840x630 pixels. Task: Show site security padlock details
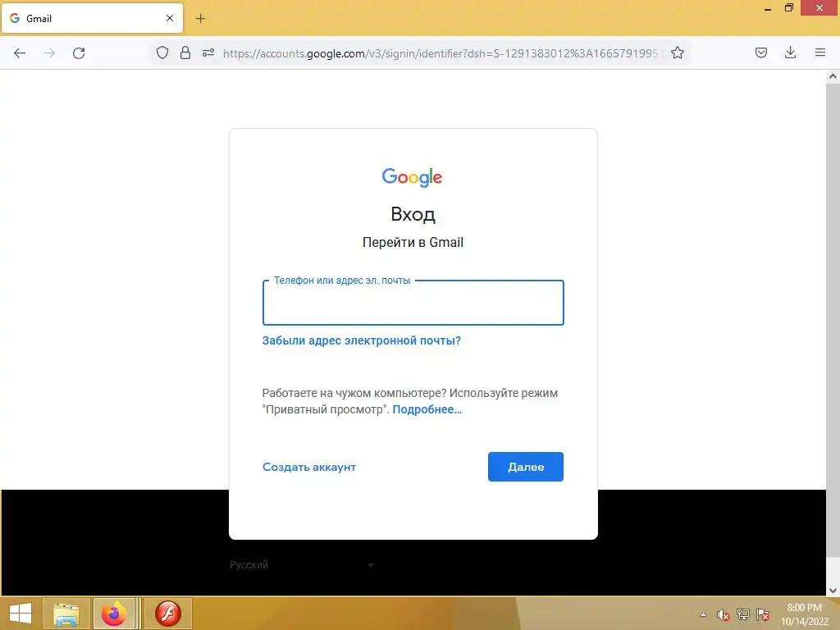(185, 52)
